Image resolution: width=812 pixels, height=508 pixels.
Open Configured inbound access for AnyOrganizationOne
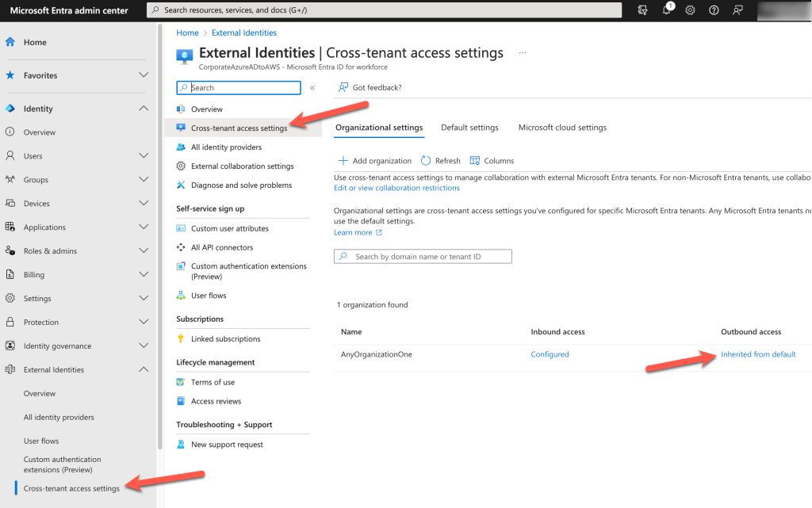coord(550,353)
